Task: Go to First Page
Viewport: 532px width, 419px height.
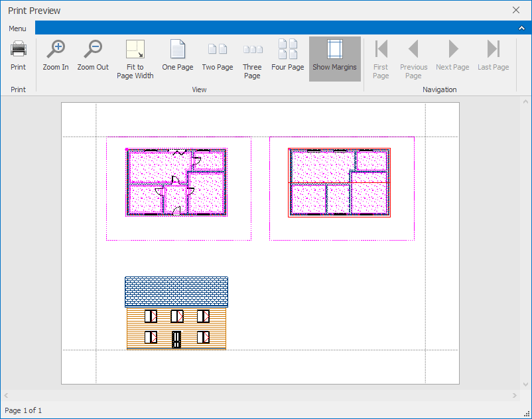Action: pos(381,58)
